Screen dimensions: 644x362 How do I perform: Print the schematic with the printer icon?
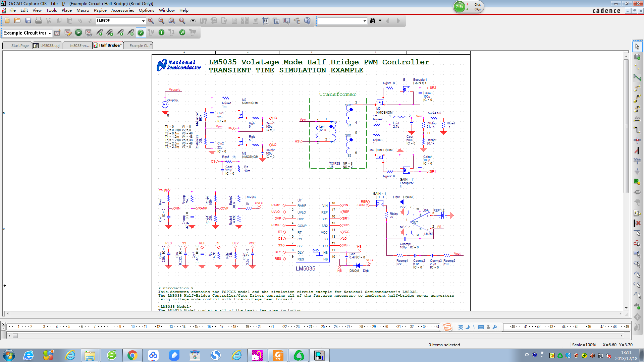[x=39, y=21]
